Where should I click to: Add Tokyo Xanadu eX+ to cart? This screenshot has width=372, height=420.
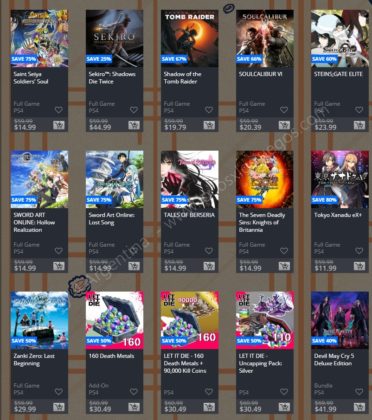point(359,266)
